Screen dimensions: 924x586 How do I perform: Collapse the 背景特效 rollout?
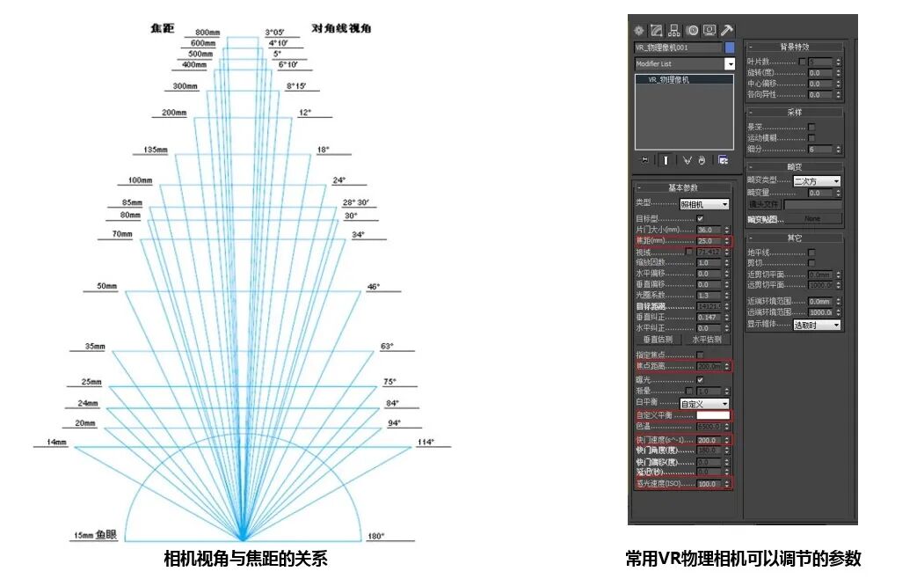795,47
